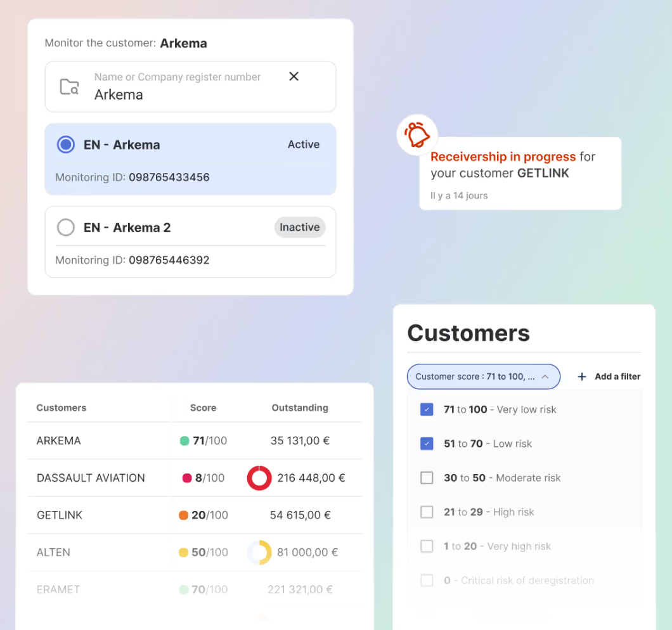672x630 pixels.
Task: Click the folder-search icon in the search field
Action: [70, 86]
